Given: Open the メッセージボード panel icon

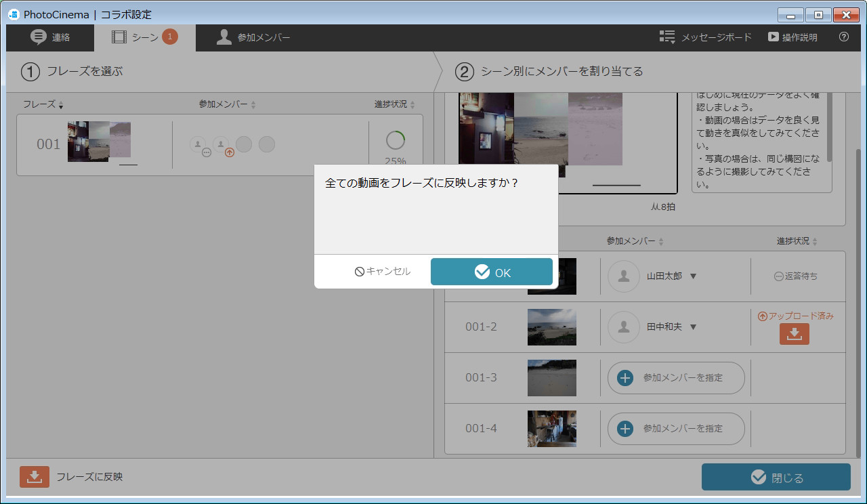Looking at the screenshot, I should (x=666, y=37).
